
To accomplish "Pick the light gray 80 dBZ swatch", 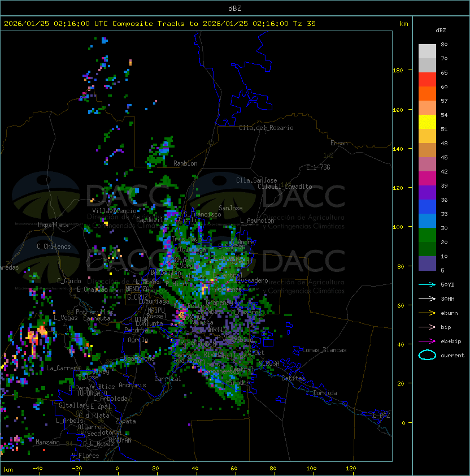I will [x=427, y=51].
